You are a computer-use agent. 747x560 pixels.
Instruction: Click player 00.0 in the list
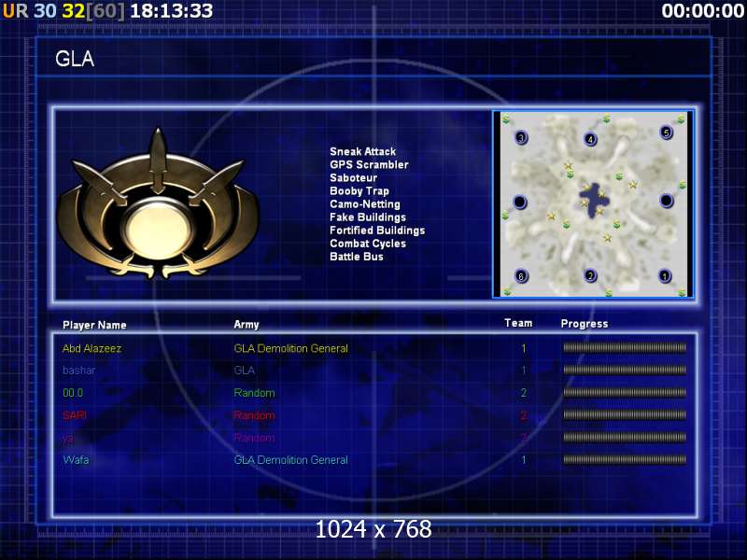(73, 393)
